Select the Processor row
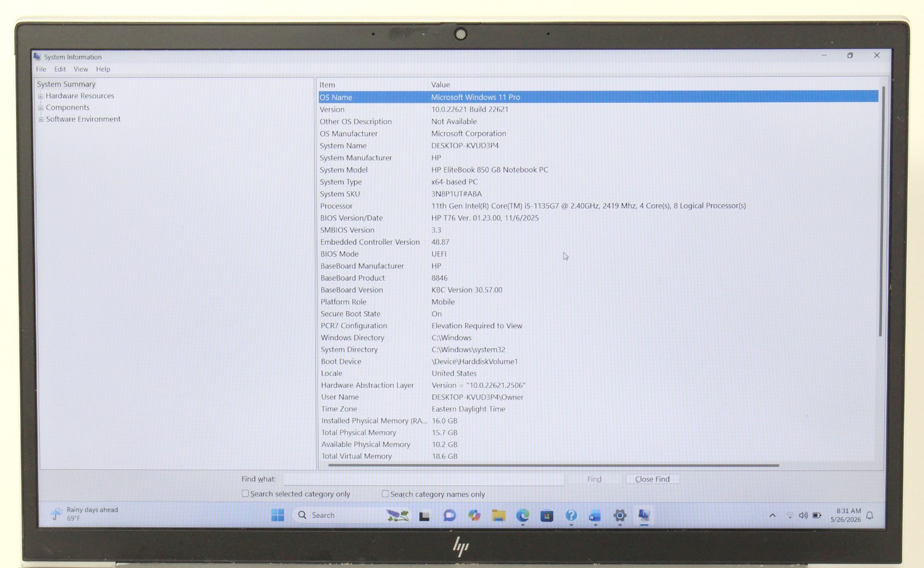Image resolution: width=924 pixels, height=568 pixels. coord(598,205)
